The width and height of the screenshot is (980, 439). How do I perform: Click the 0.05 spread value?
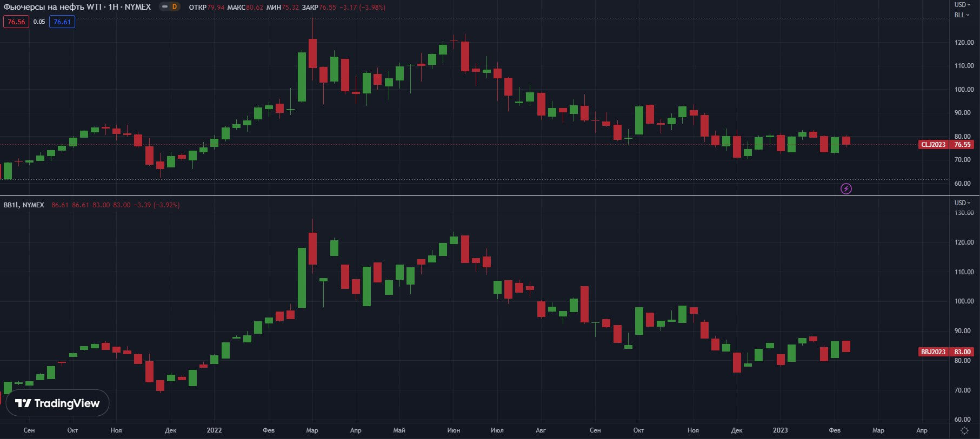pyautogui.click(x=39, y=22)
